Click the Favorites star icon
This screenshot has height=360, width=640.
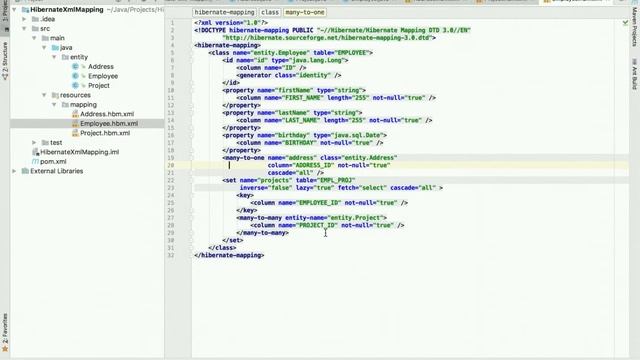click(5, 349)
